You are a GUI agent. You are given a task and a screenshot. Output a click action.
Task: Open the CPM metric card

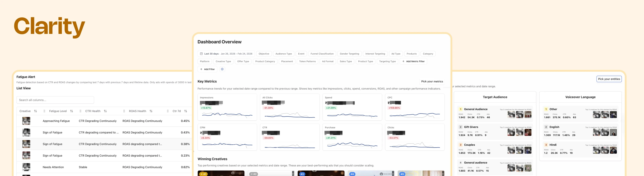[227, 137]
